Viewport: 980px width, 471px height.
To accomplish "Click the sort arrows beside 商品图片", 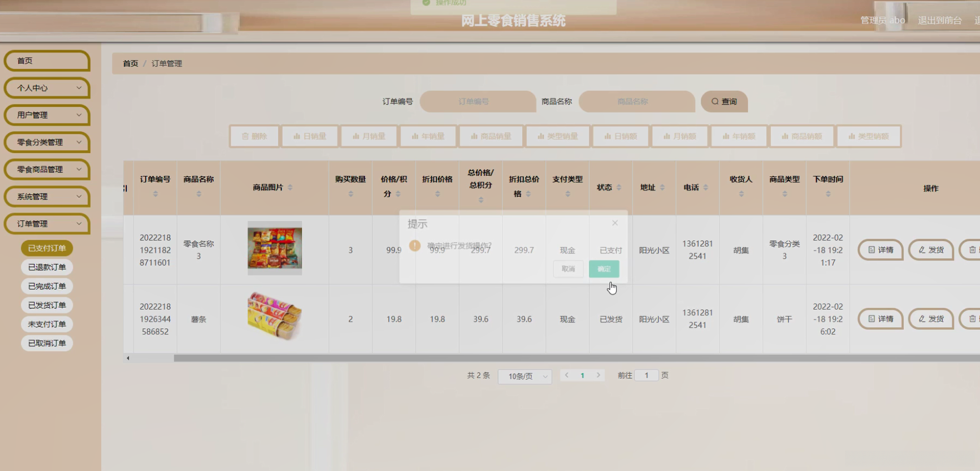I will tap(290, 188).
